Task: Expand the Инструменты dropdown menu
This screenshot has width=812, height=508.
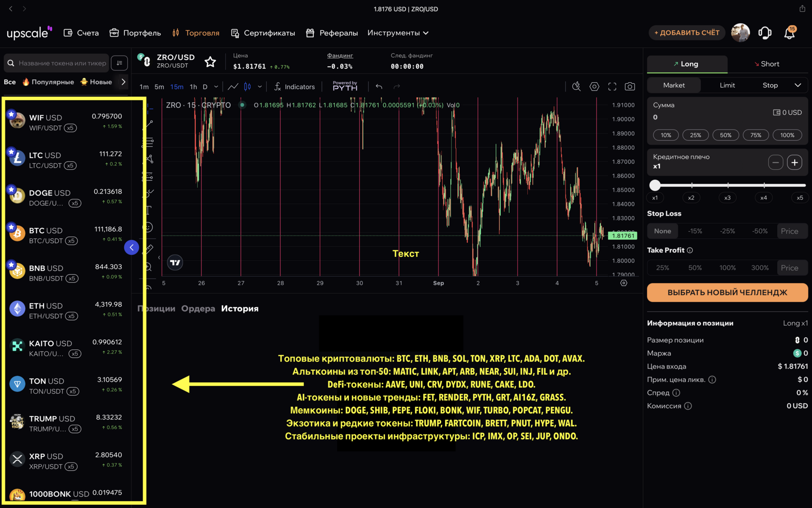Action: [x=398, y=33]
